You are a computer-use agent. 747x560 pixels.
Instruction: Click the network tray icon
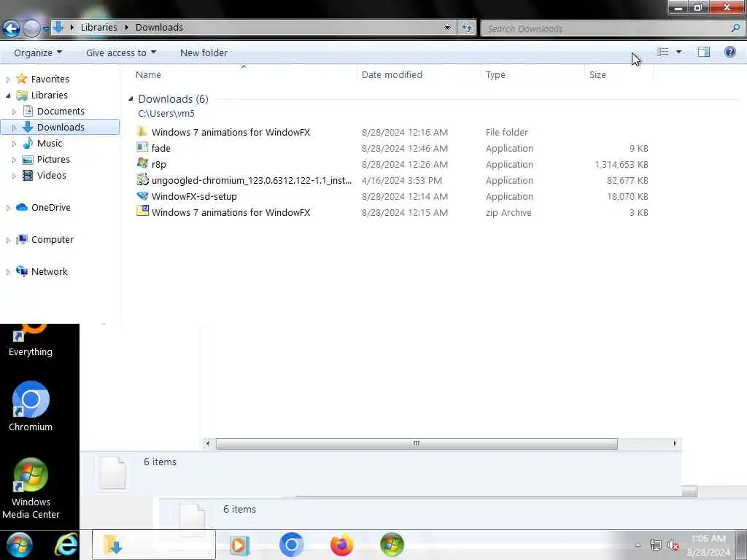pyautogui.click(x=656, y=545)
